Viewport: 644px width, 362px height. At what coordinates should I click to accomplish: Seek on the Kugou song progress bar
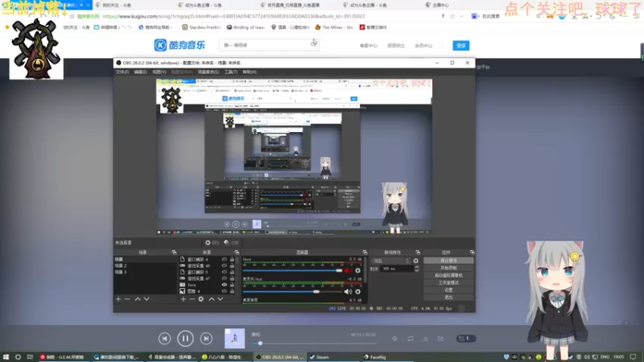coord(314,343)
